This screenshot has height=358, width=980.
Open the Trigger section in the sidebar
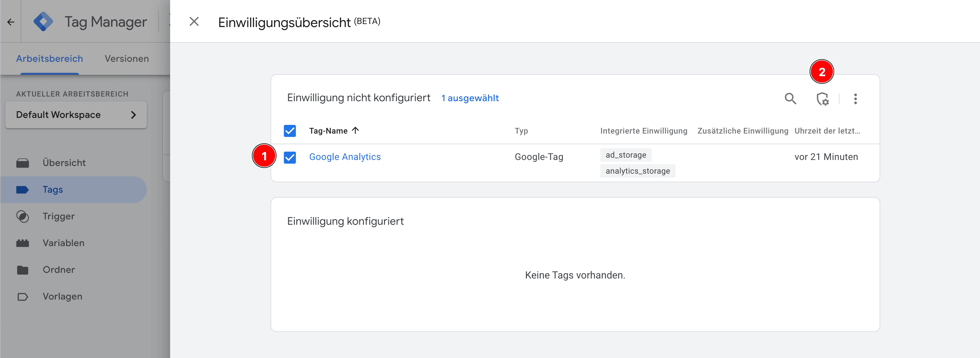click(58, 216)
